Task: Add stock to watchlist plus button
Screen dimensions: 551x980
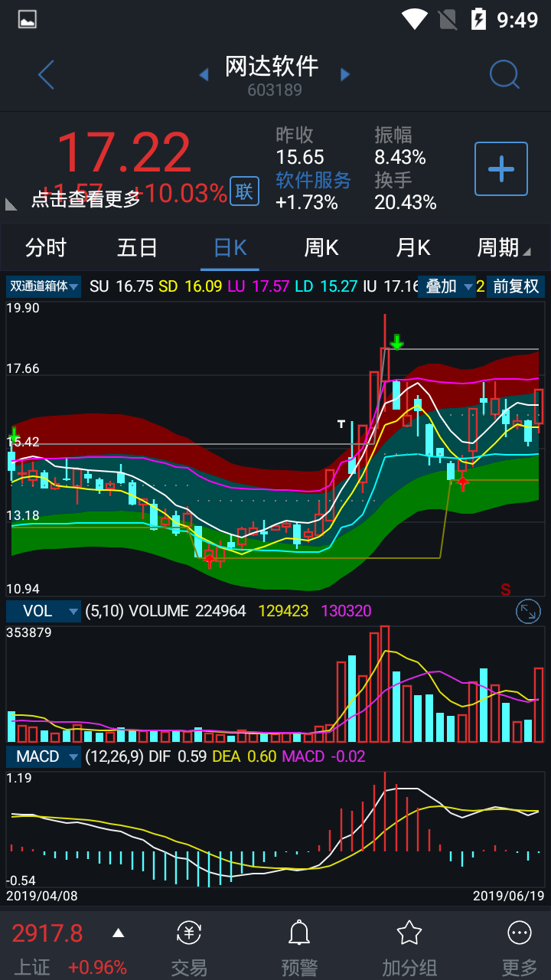Action: pyautogui.click(x=501, y=168)
